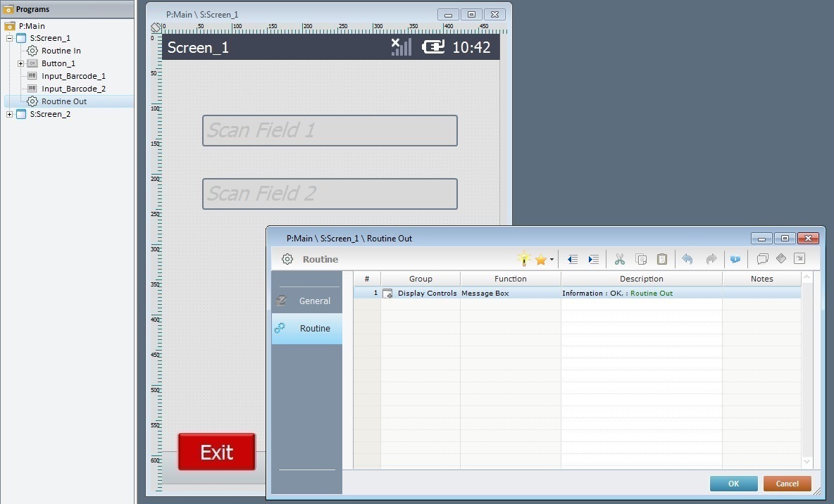
Task: Expand the Button_1 tree node
Action: [21, 63]
